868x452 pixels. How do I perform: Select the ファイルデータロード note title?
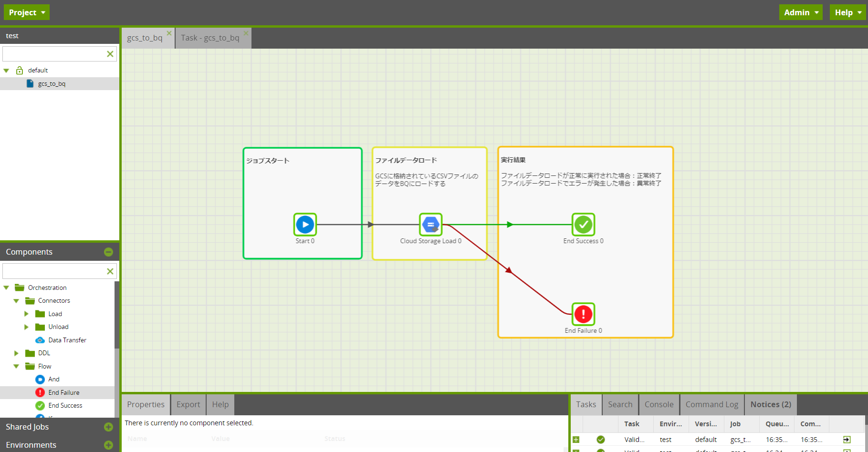[406, 160]
